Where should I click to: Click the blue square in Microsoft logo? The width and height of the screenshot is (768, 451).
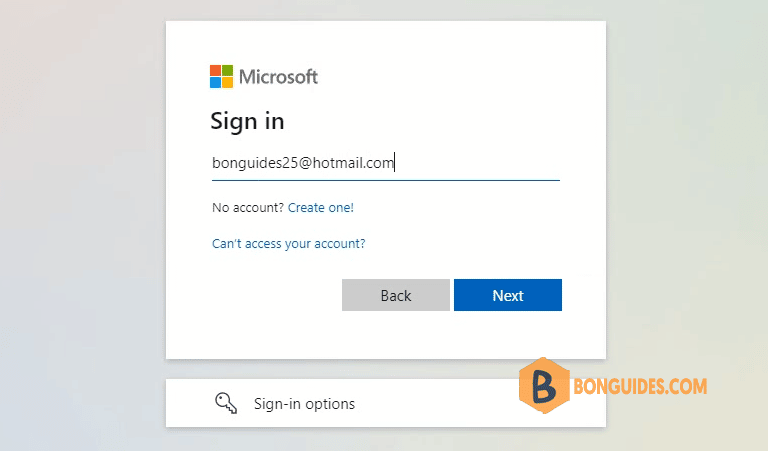click(216, 82)
